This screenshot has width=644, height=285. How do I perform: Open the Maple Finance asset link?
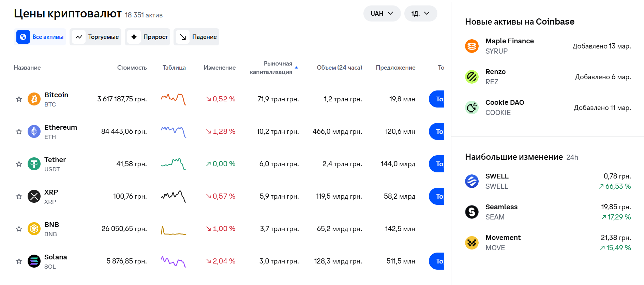tap(509, 41)
